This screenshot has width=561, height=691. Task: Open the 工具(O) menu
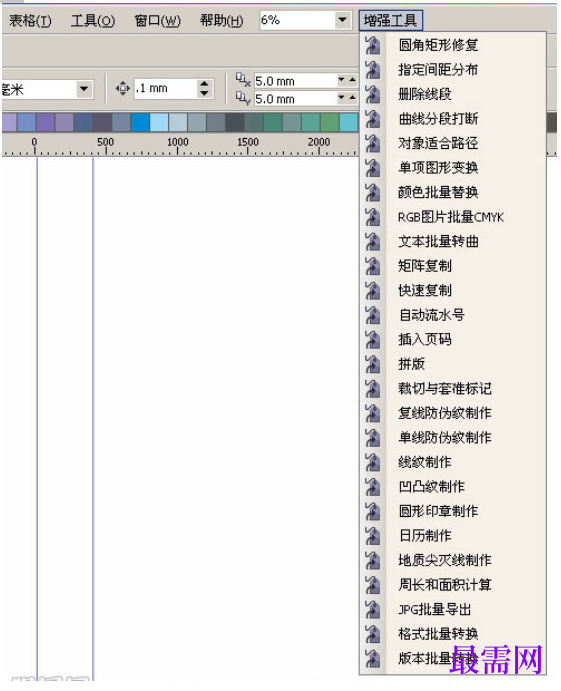click(x=93, y=21)
